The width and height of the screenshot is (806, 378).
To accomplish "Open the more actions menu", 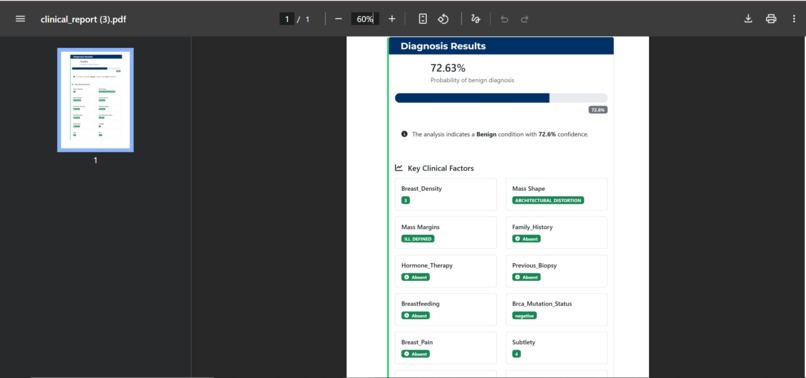I will point(794,19).
